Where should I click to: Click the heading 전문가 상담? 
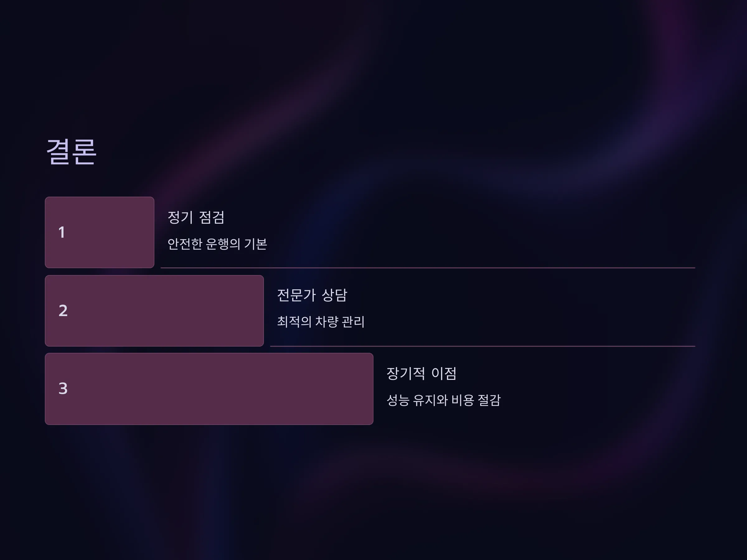point(312,295)
